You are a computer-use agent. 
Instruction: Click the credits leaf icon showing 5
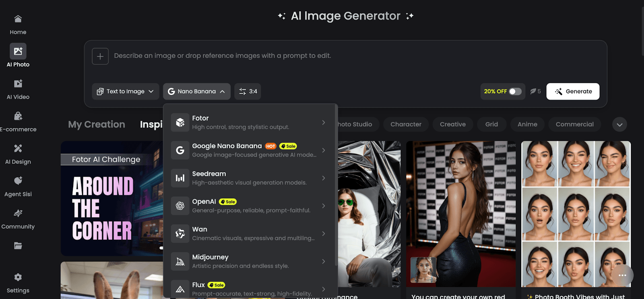[x=533, y=91]
